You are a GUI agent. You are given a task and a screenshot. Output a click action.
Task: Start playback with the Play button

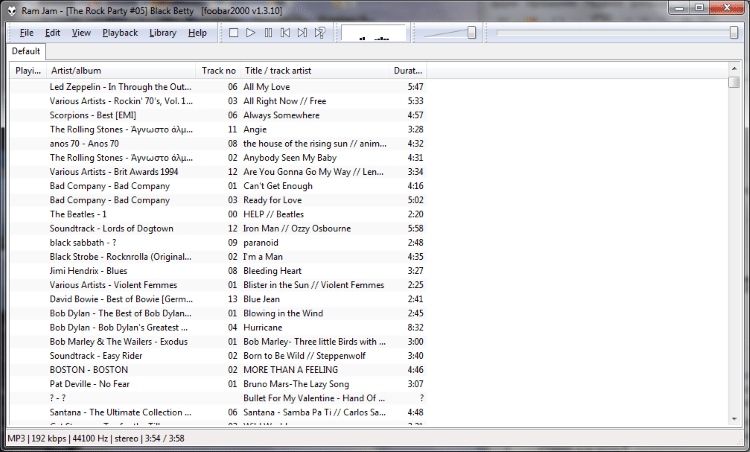point(251,33)
